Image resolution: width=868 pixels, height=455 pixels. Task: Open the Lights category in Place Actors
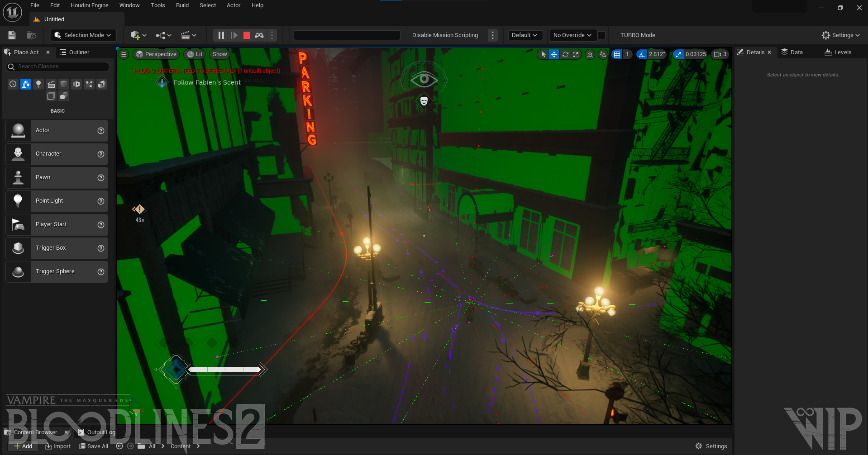point(38,84)
